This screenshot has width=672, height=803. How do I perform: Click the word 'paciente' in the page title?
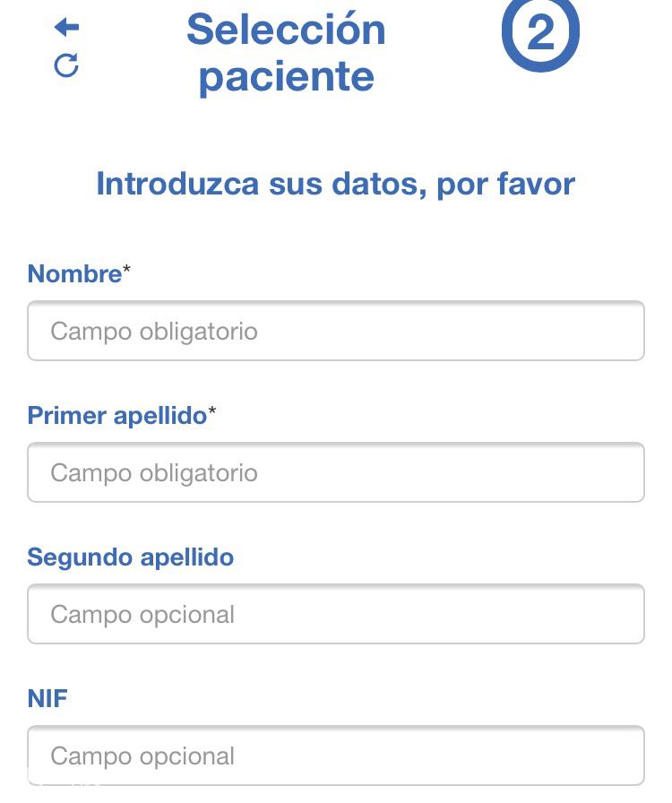[x=287, y=77]
